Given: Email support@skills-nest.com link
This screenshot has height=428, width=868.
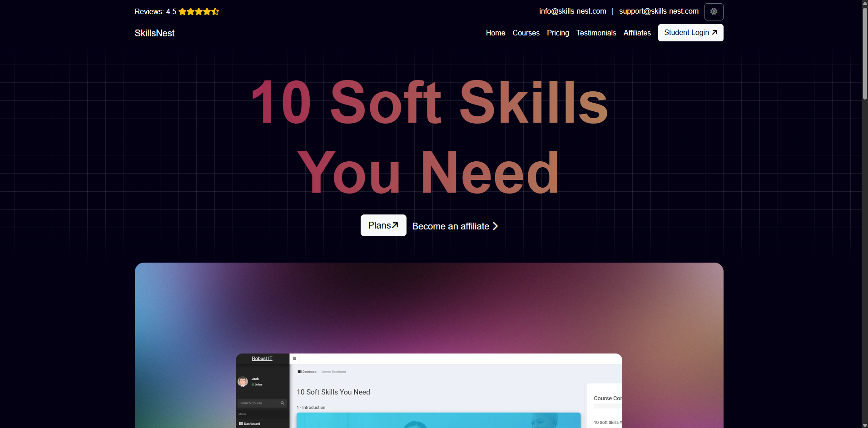Looking at the screenshot, I should point(659,11).
